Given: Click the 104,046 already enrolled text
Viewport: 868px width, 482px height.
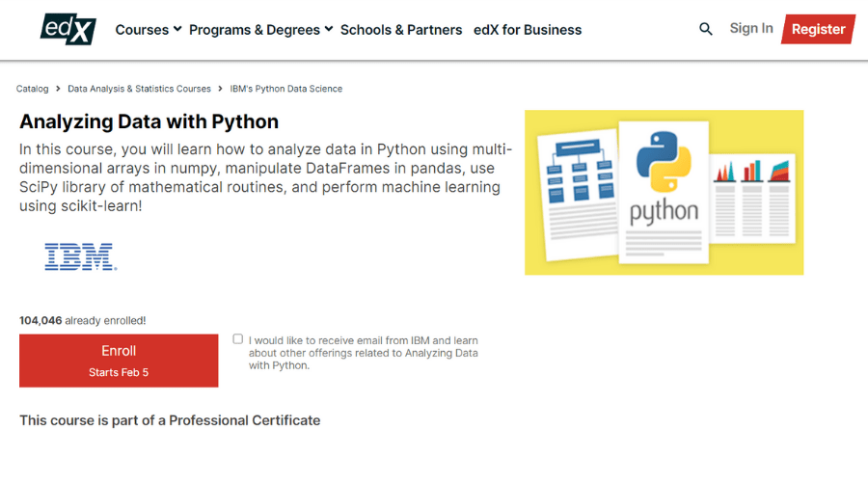Looking at the screenshot, I should [83, 320].
